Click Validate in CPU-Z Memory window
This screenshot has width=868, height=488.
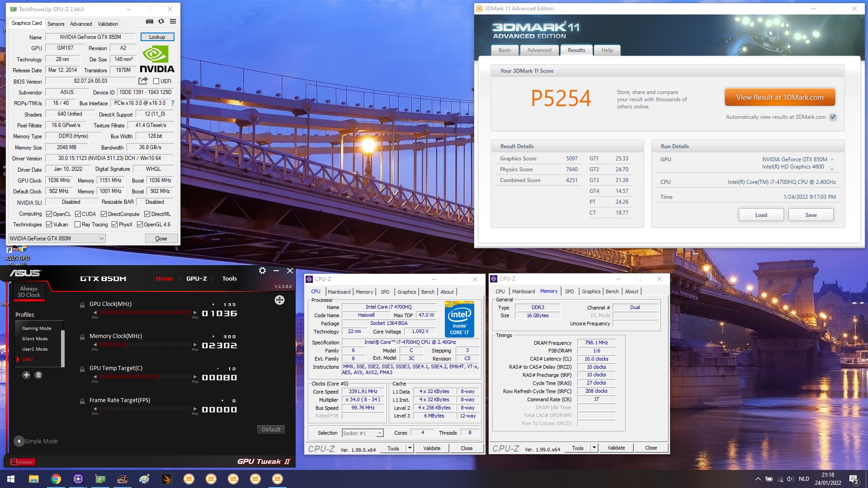(x=616, y=448)
